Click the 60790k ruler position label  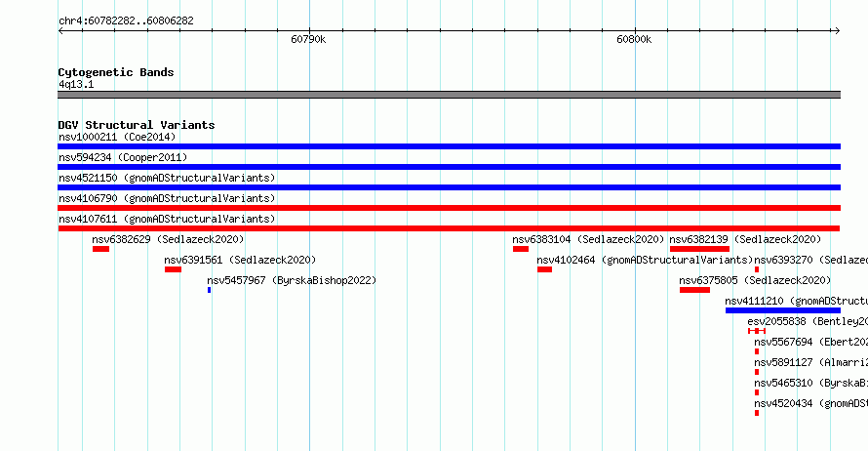(x=308, y=39)
